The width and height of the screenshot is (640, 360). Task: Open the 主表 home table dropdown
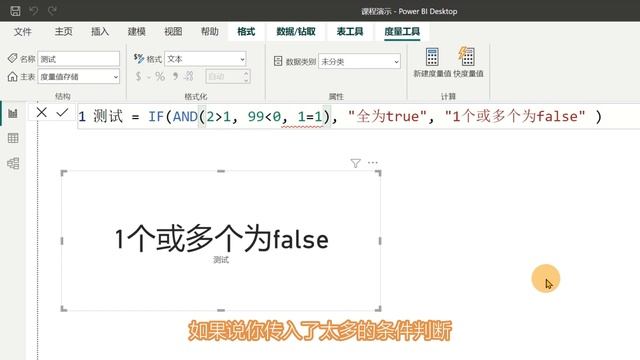(79, 77)
